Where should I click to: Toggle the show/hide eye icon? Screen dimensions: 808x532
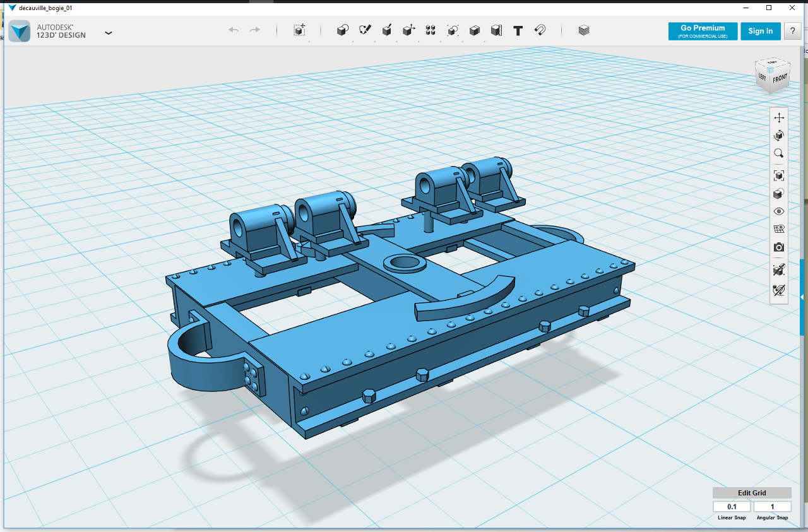point(779,211)
